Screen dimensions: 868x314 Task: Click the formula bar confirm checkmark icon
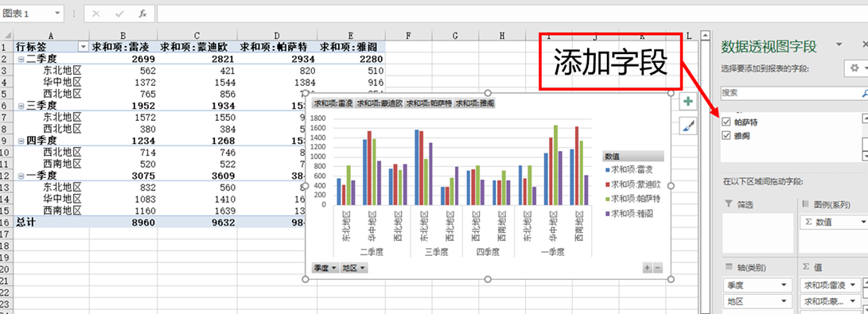[119, 14]
